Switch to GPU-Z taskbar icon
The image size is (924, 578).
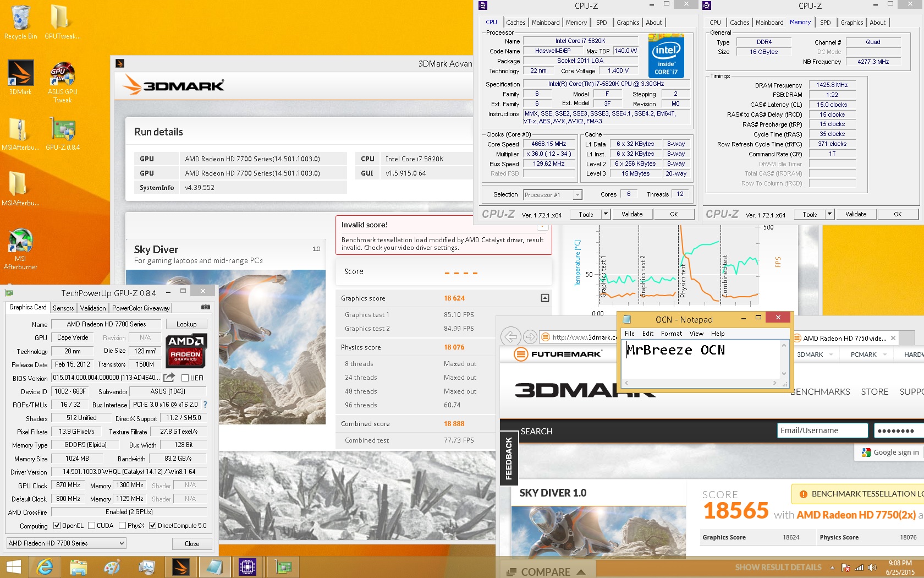[x=283, y=567]
